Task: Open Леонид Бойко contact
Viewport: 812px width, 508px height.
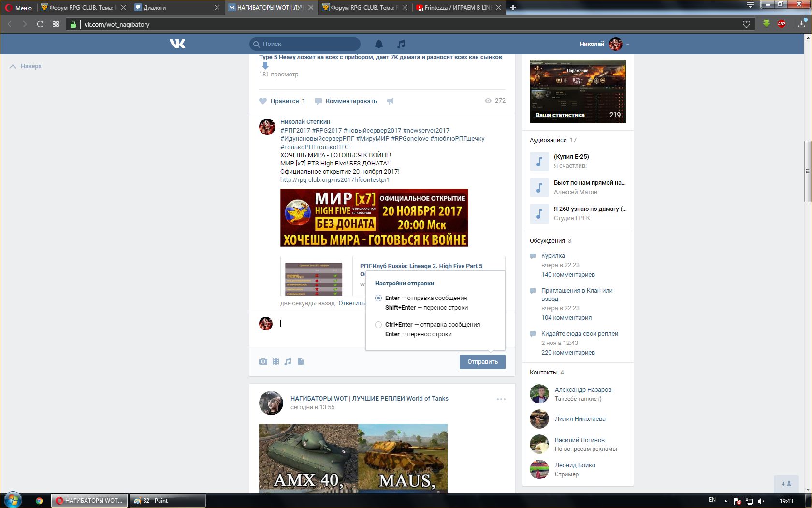Action: point(575,465)
